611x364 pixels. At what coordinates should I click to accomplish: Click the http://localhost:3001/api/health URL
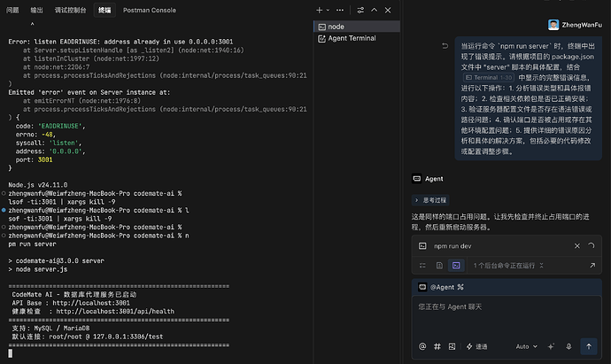(x=115, y=312)
